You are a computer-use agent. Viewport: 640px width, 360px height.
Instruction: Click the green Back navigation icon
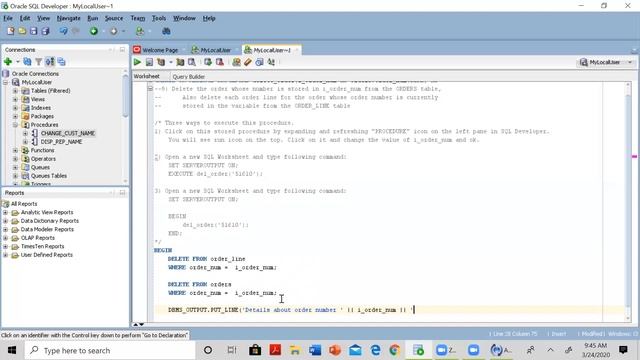point(94,31)
